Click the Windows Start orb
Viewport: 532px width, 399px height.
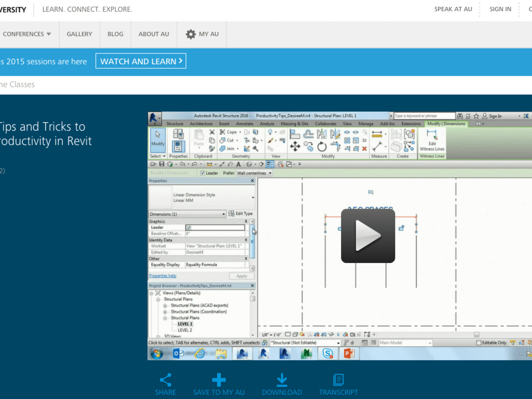pos(156,353)
